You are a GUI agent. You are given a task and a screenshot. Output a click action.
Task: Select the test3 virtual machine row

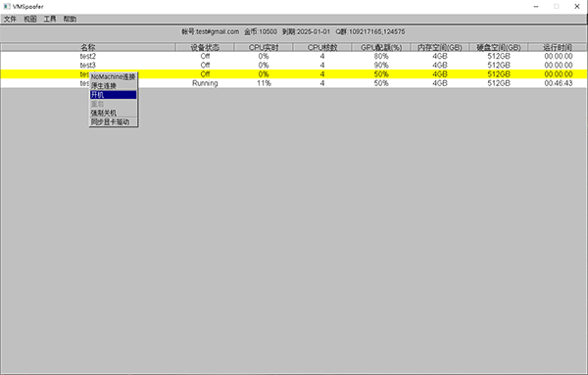[293, 66]
